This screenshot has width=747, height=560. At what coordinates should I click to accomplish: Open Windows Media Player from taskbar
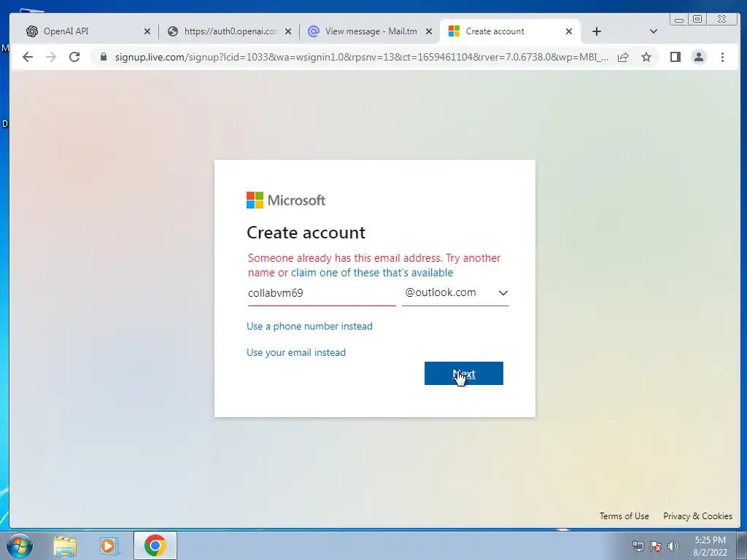point(109,546)
